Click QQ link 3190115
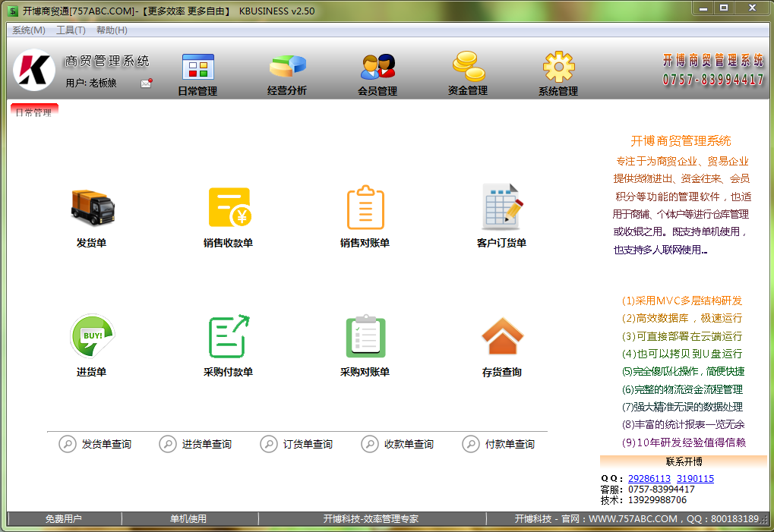This screenshot has width=774, height=532. (695, 478)
